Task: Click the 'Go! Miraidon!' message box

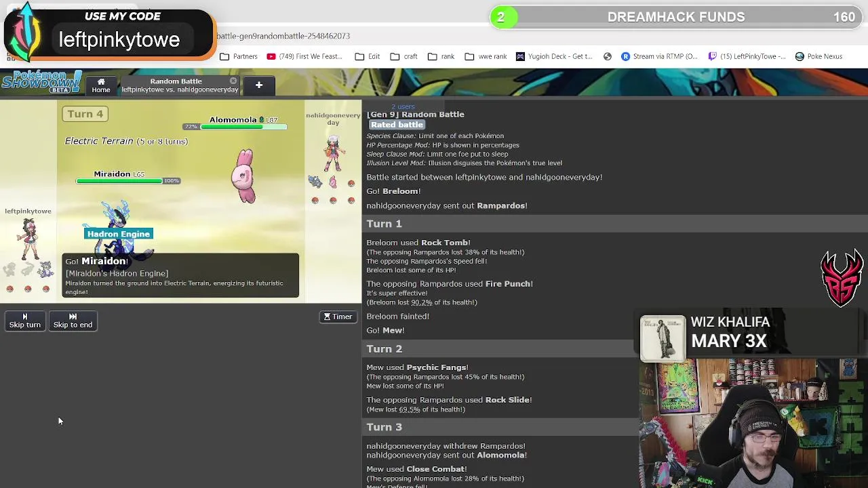Action: click(180, 276)
